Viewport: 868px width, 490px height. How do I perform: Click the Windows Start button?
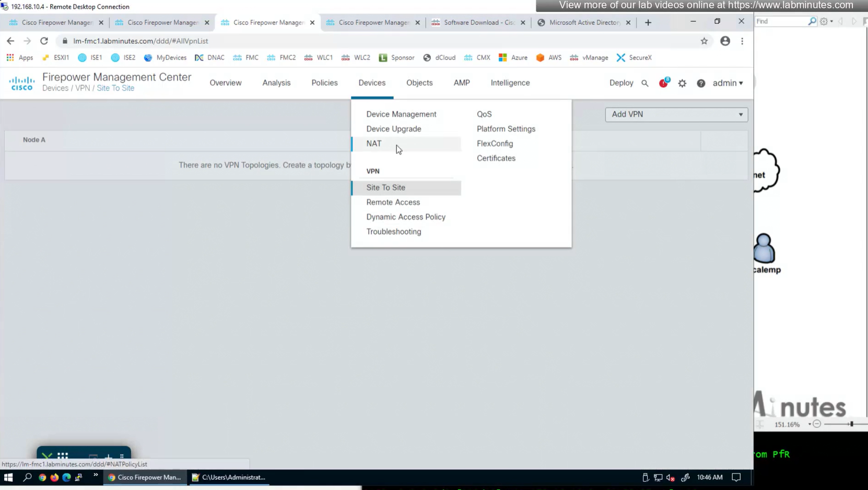pyautogui.click(x=8, y=477)
